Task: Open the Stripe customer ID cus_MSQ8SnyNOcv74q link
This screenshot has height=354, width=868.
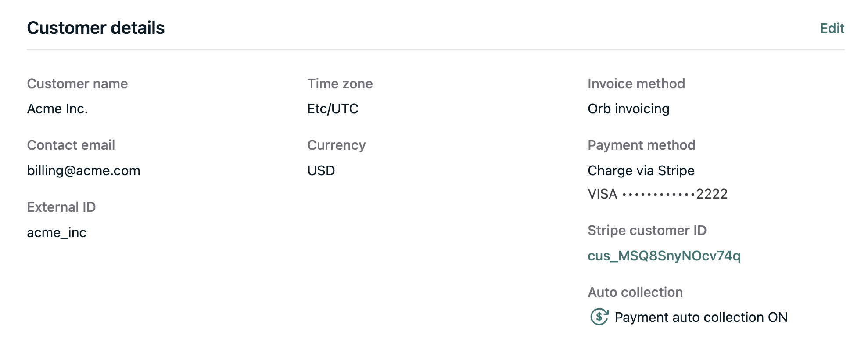Action: (x=664, y=256)
